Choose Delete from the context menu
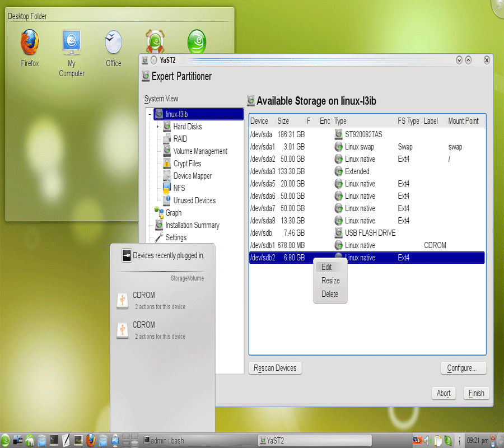Image resolution: width=504 pixels, height=448 pixels. pos(330,294)
